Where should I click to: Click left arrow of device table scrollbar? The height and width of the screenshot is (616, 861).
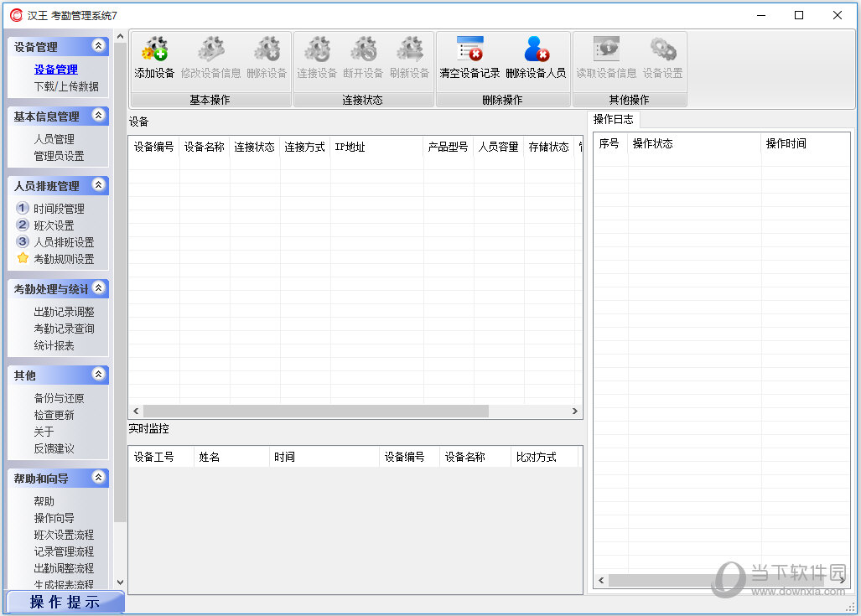(136, 412)
